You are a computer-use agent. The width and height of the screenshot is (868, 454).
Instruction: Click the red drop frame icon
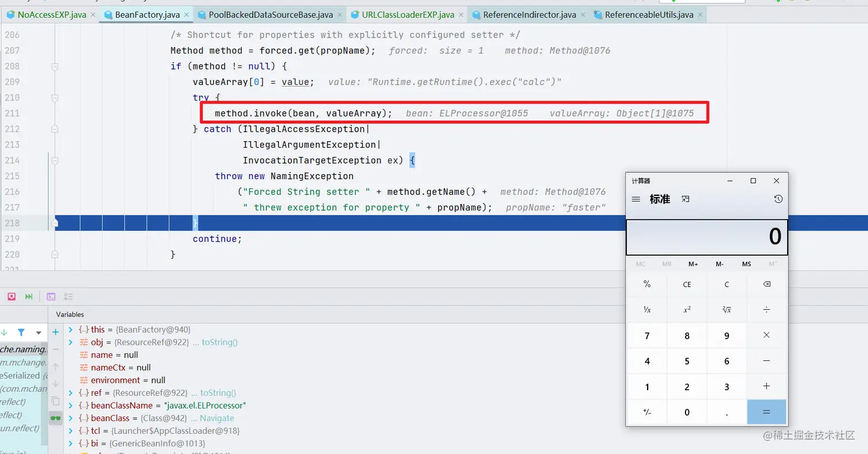point(11,297)
